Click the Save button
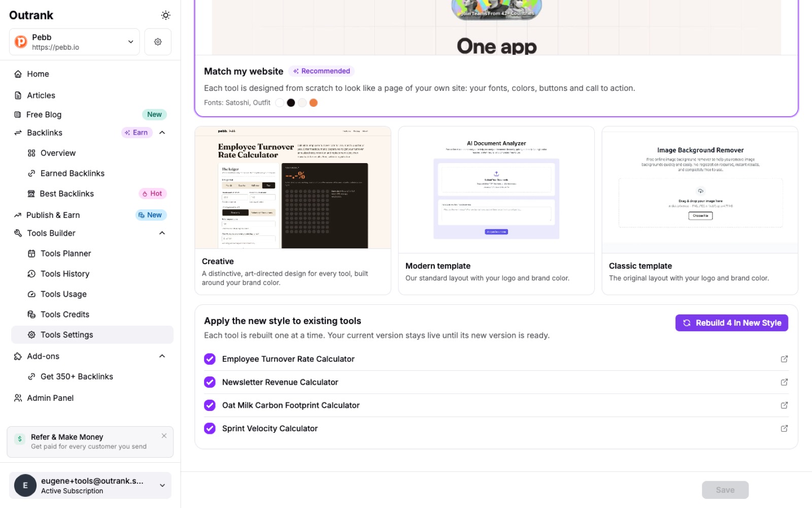The height and width of the screenshot is (508, 812). 725,490
